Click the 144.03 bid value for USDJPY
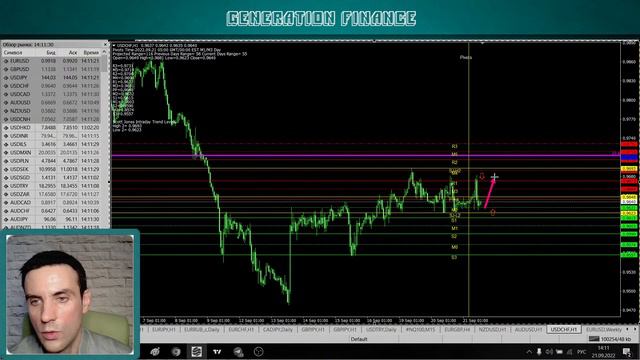This screenshot has width=640, height=360. [x=49, y=78]
